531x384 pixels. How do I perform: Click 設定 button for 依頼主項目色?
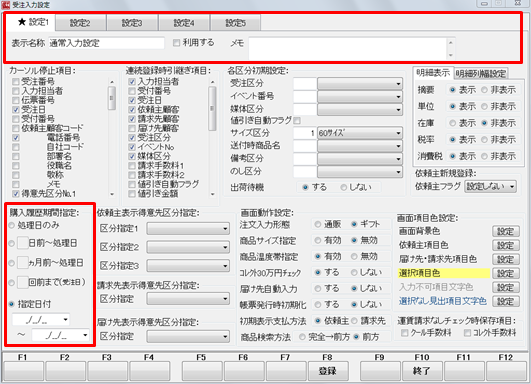[506, 246]
